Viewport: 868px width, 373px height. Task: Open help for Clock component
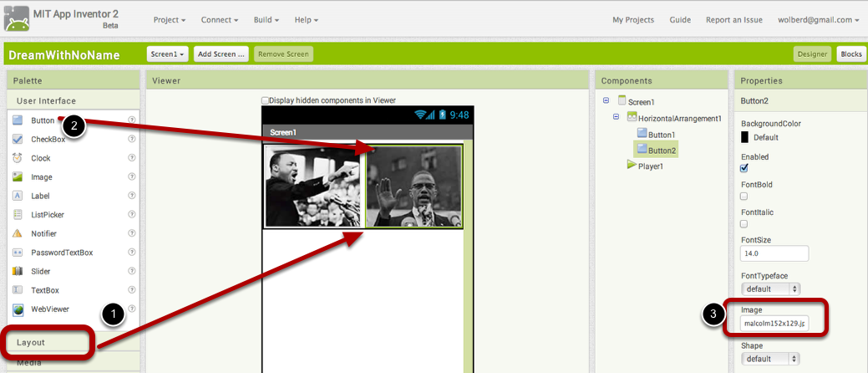[132, 157]
